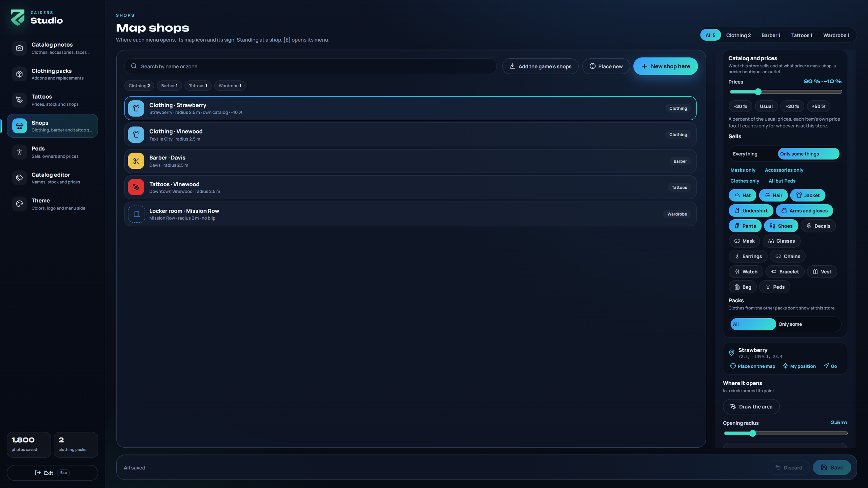
Task: Toggle the Peds category chip
Action: [774, 287]
